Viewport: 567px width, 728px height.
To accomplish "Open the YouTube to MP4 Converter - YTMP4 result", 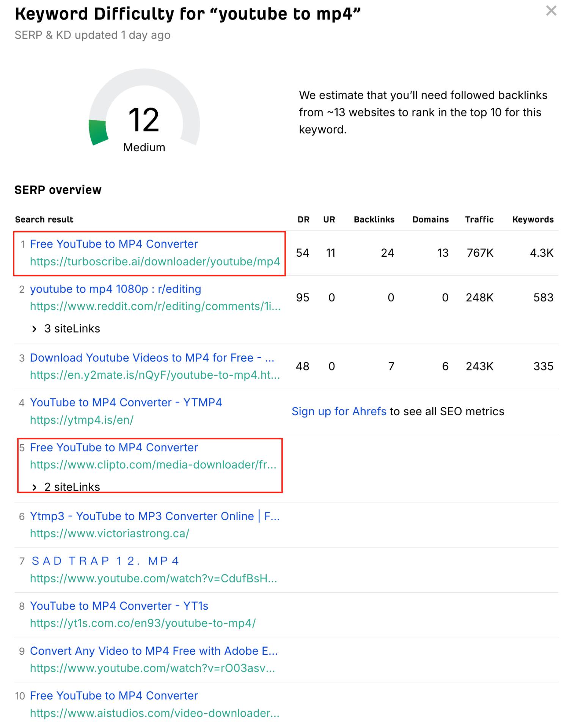I will coord(126,402).
